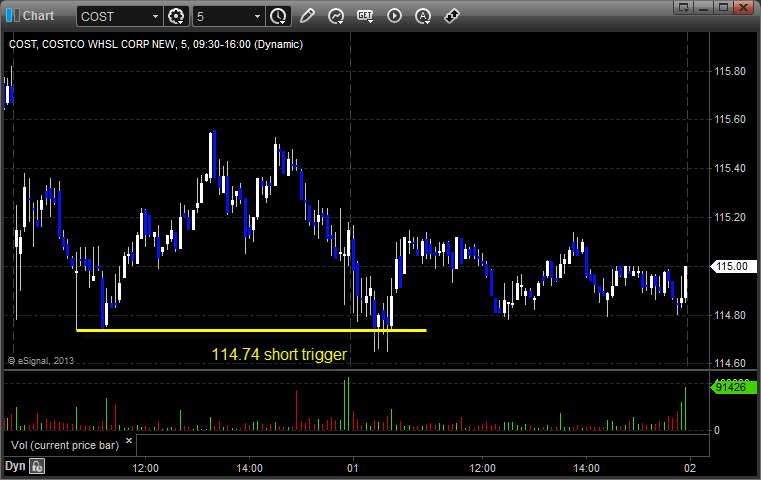Screen dimensions: 761x480
Task: Click the 115.20 price axis label
Action: point(730,217)
